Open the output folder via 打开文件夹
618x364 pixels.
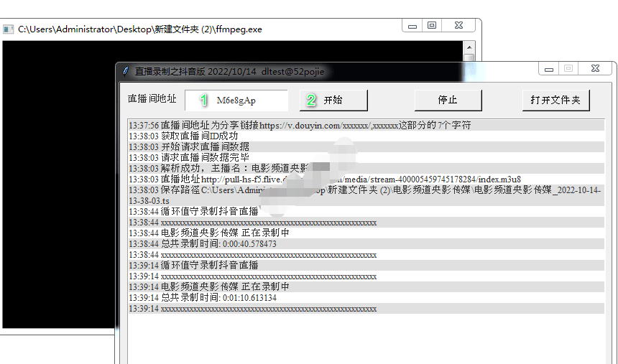pos(555,101)
